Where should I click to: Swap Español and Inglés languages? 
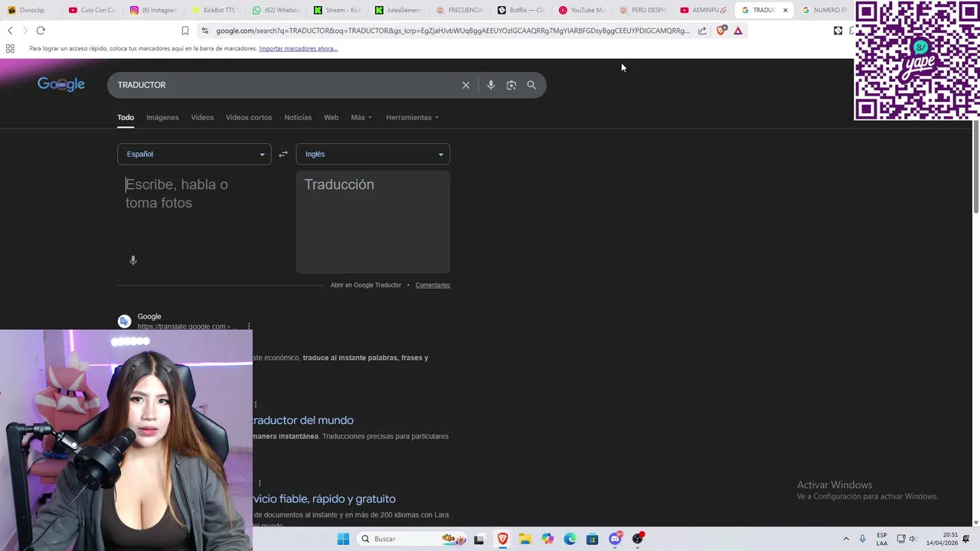coord(283,154)
